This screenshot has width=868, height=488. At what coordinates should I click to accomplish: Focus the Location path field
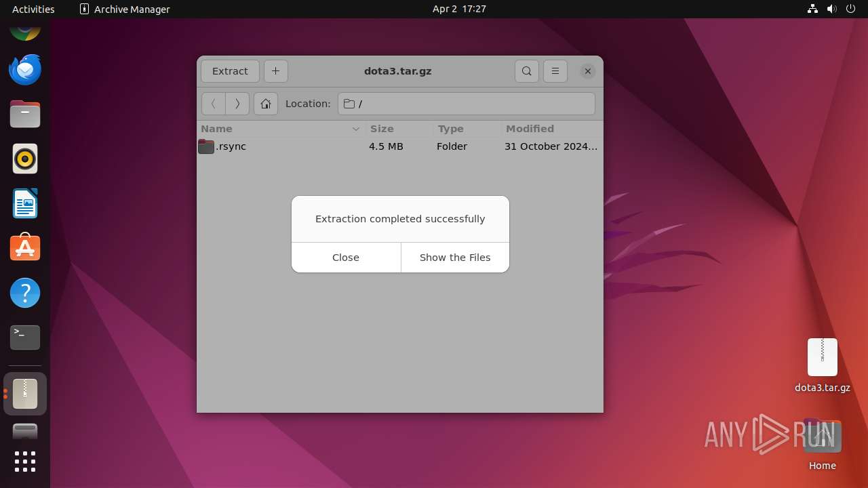click(467, 104)
